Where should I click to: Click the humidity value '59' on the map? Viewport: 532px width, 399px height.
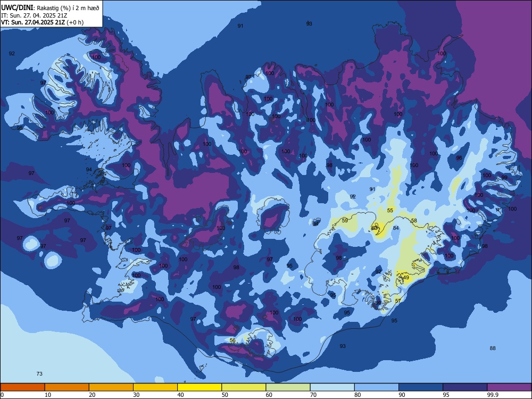pyautogui.click(x=345, y=221)
